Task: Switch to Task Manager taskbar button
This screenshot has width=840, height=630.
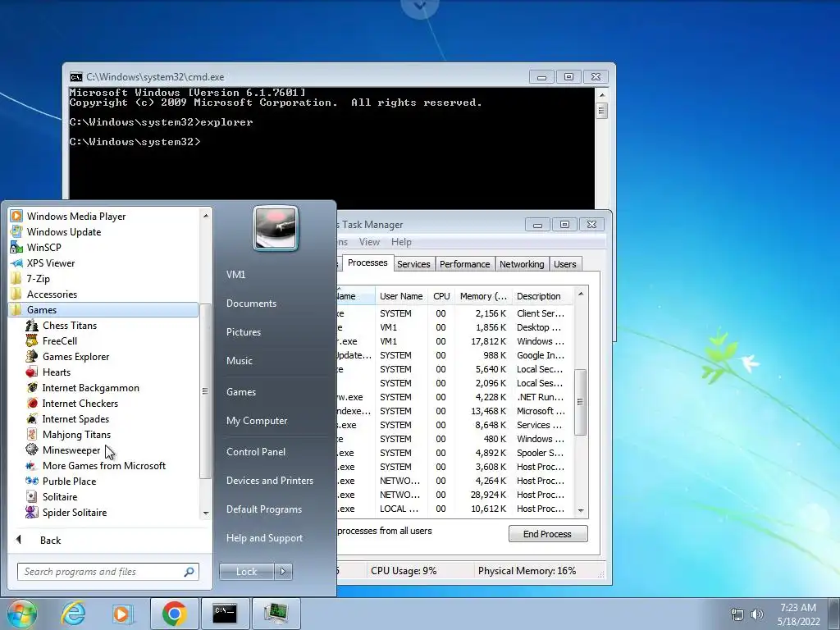Action: (276, 614)
